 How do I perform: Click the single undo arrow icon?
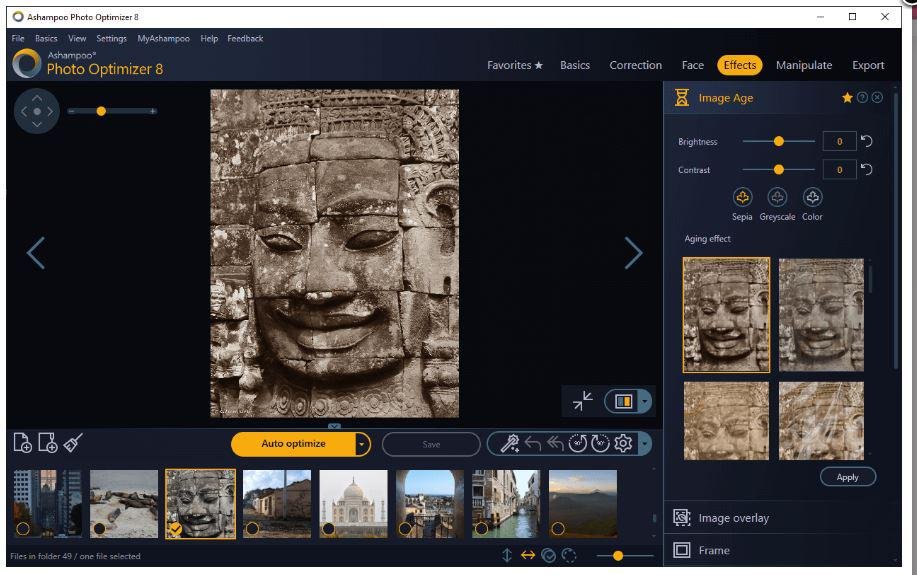(532, 444)
